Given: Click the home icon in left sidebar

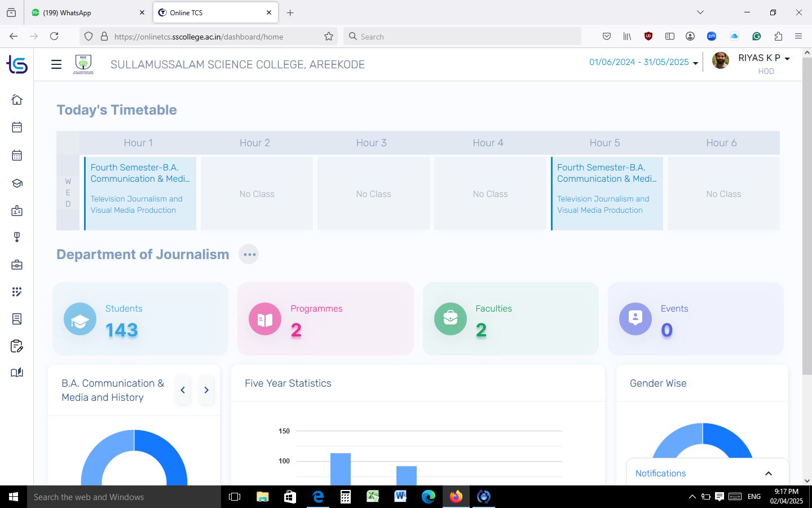Looking at the screenshot, I should (17, 100).
